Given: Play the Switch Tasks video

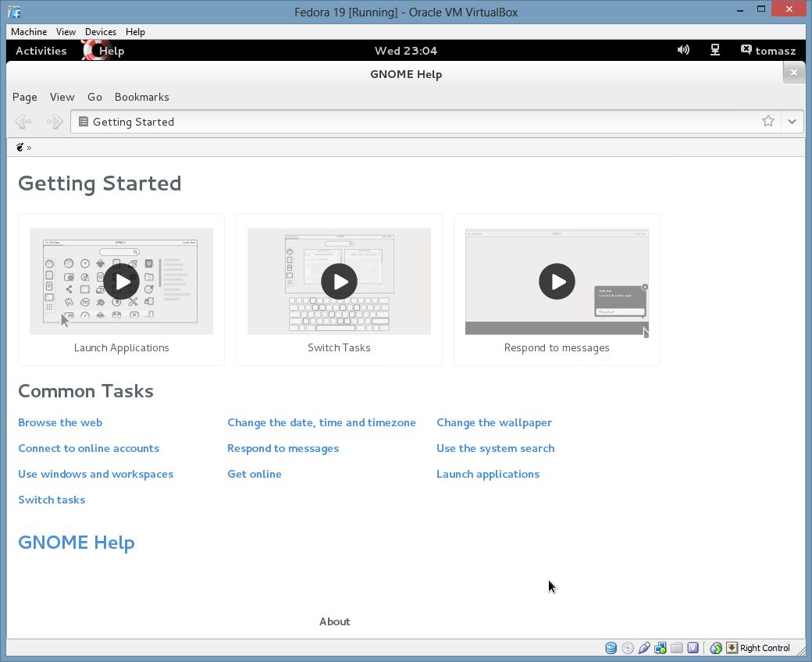Looking at the screenshot, I should pos(339,282).
